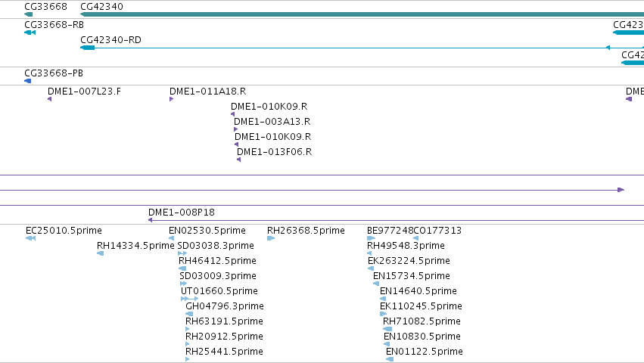Select the CG33668-PB protein label
644x363 pixels.
(x=54, y=73)
